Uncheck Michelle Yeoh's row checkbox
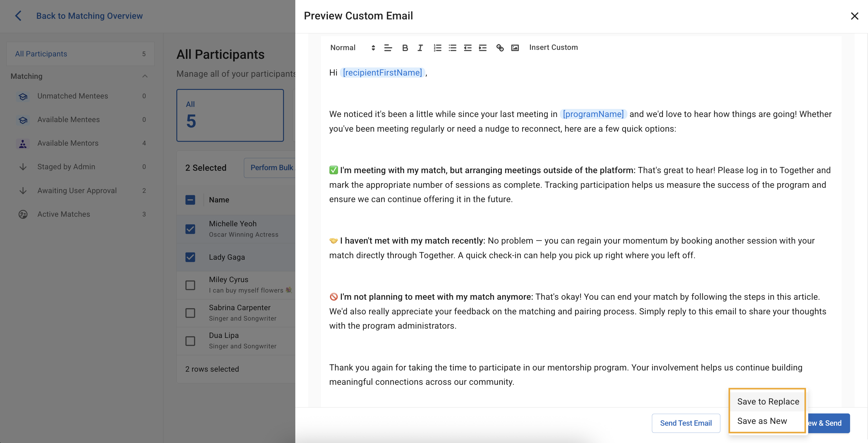The width and height of the screenshot is (868, 443). [190, 229]
